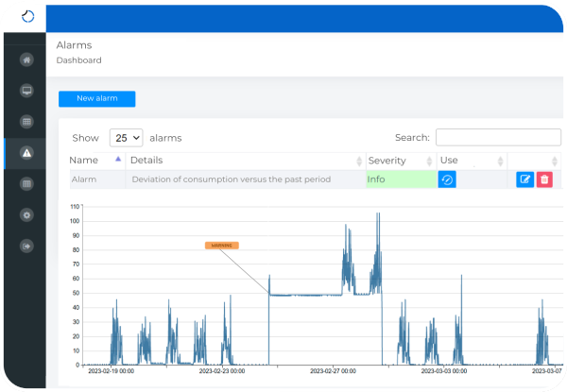Open the Settings gear sidebar icon
Screen dimensions: 567x392
26,215
